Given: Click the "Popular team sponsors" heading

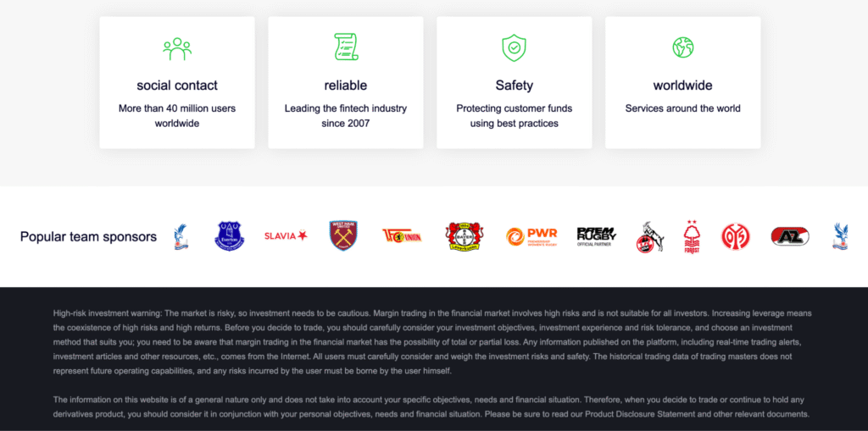Looking at the screenshot, I should pyautogui.click(x=88, y=237).
